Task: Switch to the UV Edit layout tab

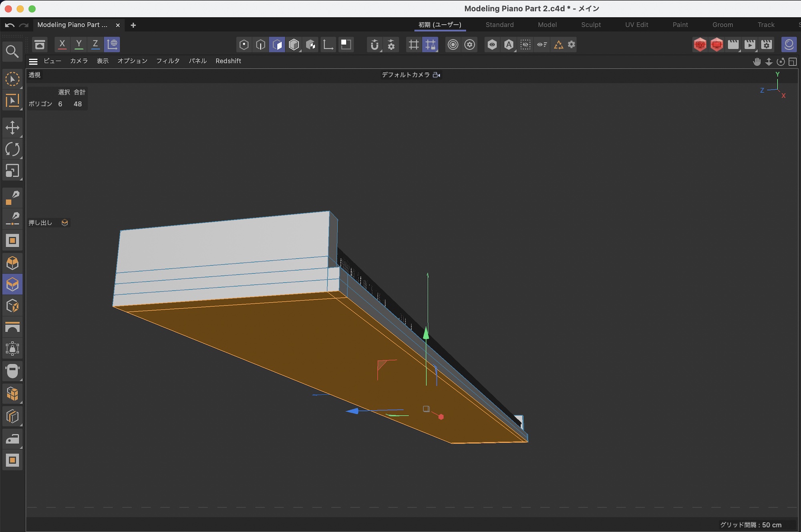Action: tap(636, 25)
